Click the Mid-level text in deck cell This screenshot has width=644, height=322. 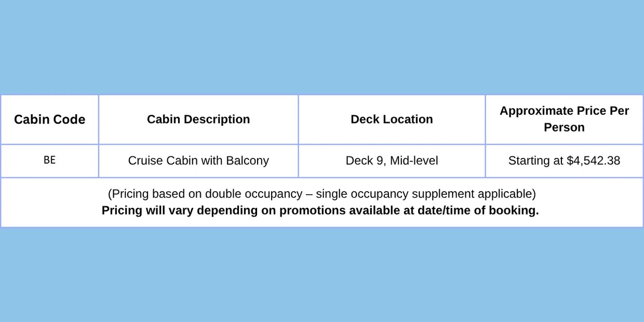click(414, 161)
